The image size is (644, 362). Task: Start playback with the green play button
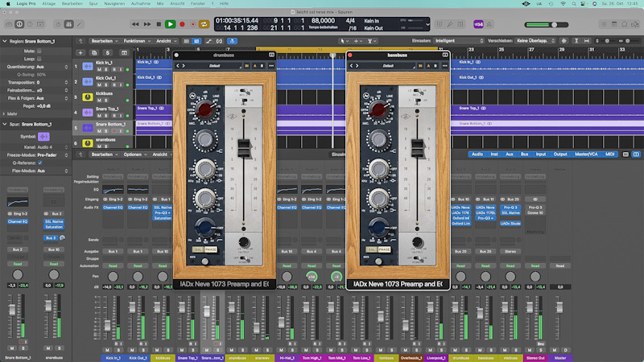coord(170,25)
